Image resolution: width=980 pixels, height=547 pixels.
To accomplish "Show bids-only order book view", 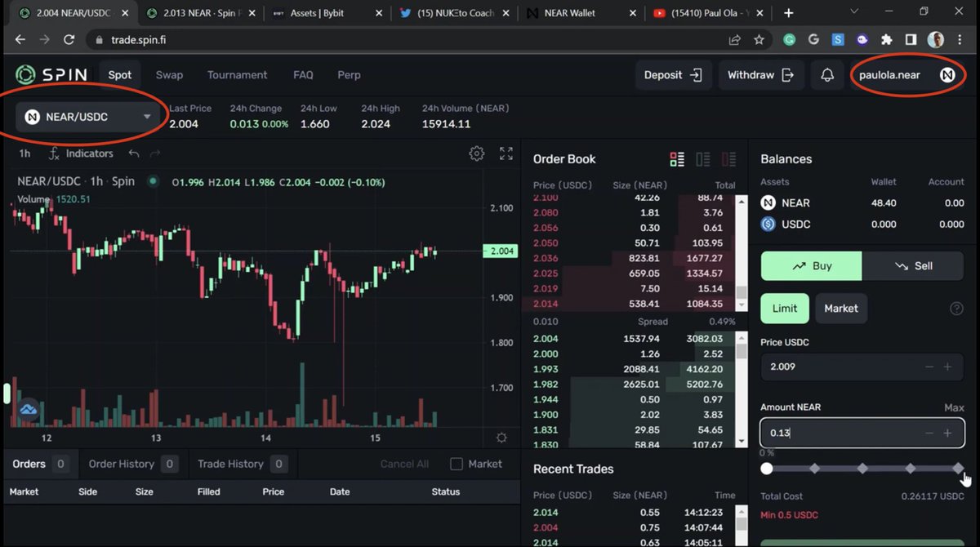I will [x=702, y=159].
